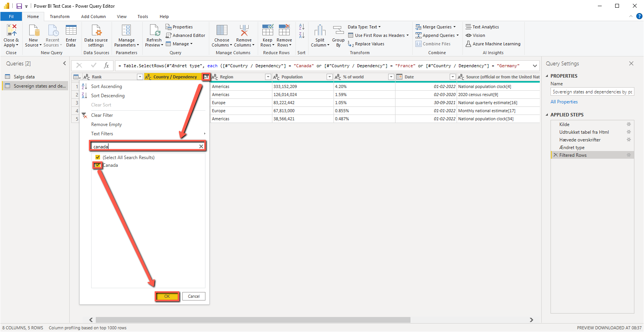This screenshot has height=332, width=644.
Task: Clear the search text with the X icon
Action: (x=201, y=146)
